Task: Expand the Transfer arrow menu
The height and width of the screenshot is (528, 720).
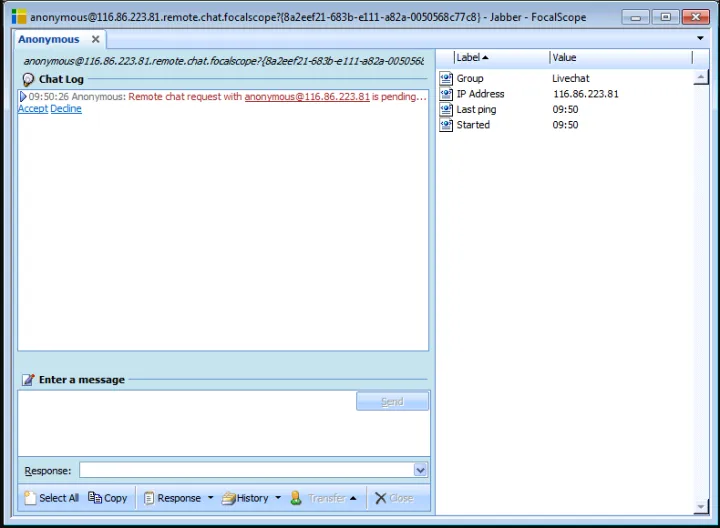Action: tap(353, 498)
